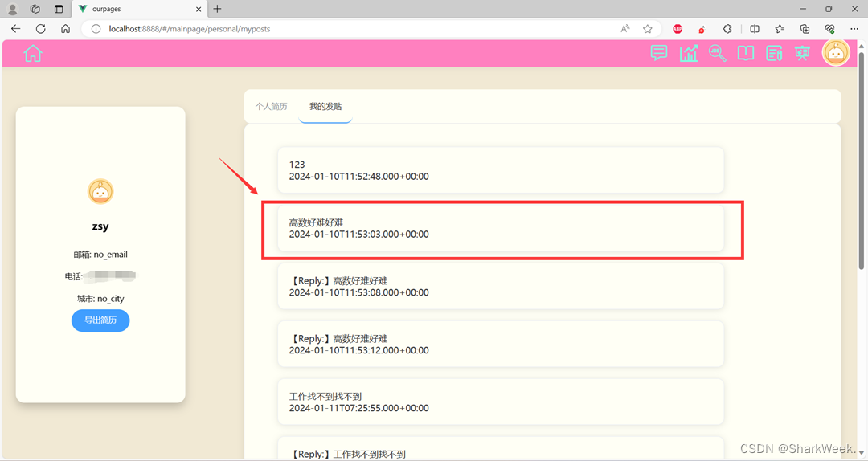
Task: Open the open-book icon
Action: [746, 53]
